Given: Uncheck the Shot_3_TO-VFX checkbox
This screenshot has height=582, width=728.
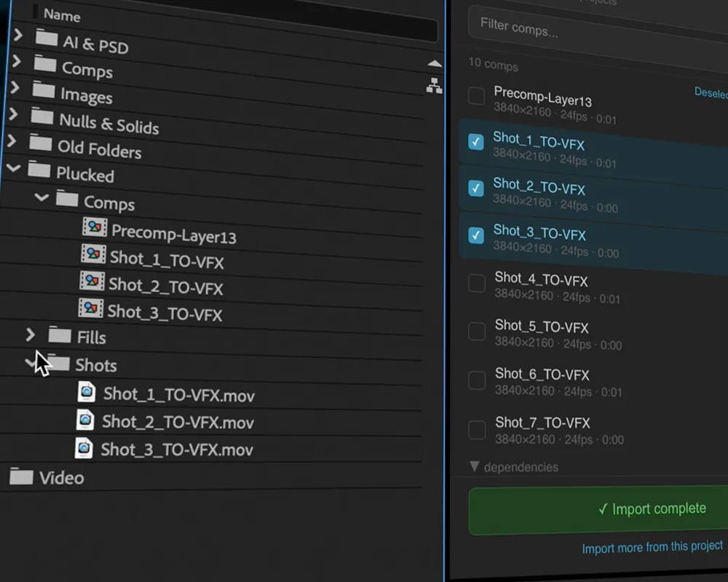Looking at the screenshot, I should click(475, 235).
